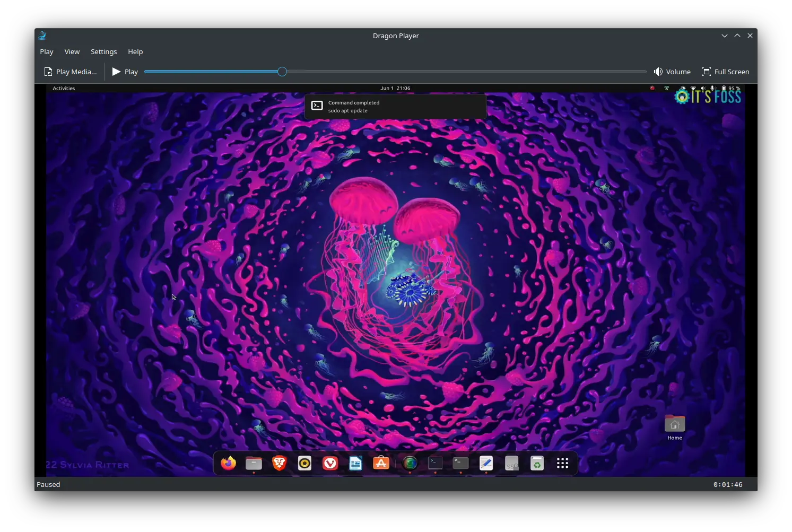This screenshot has width=792, height=532.
Task: Click the Activities label in the video
Action: click(x=64, y=88)
